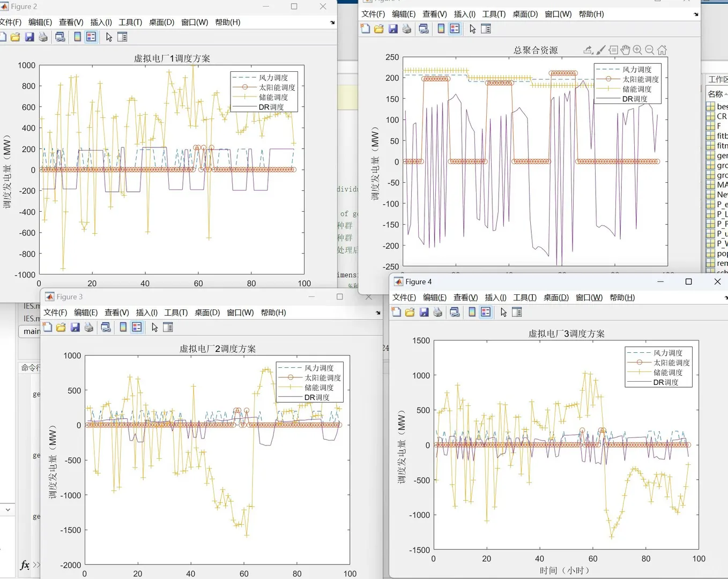The width and height of the screenshot is (728, 579).
Task: Open the 帮助(H) menu in the 总聚合资源 window
Action: [591, 14]
